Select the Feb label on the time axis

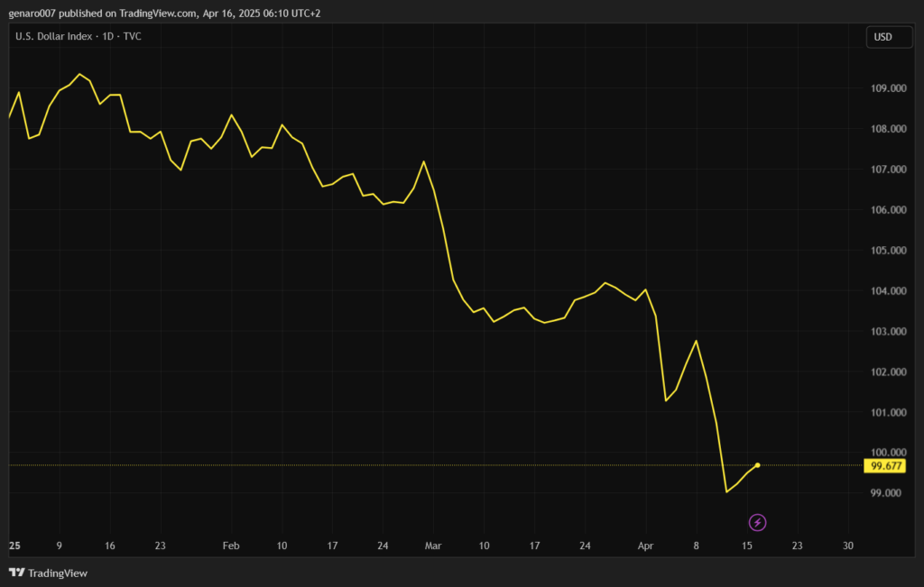point(231,546)
